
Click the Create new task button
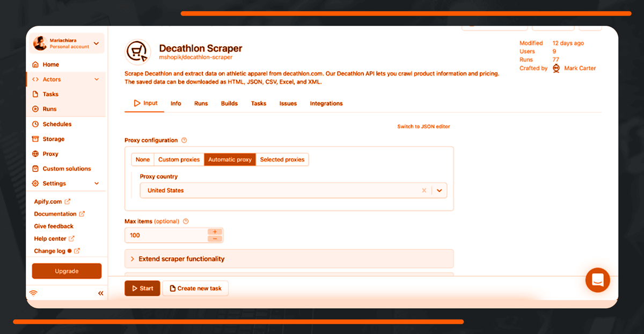pyautogui.click(x=195, y=288)
